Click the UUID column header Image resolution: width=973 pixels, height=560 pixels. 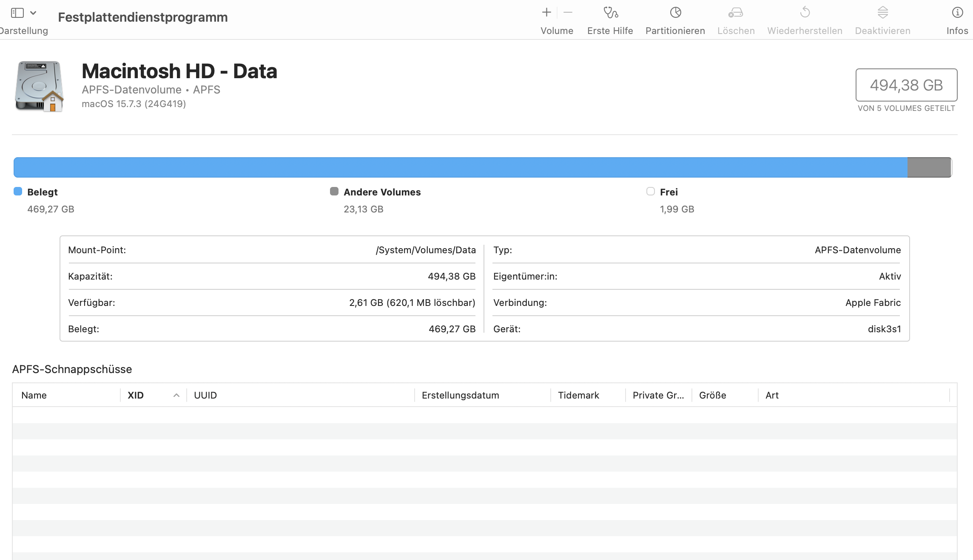tap(205, 396)
